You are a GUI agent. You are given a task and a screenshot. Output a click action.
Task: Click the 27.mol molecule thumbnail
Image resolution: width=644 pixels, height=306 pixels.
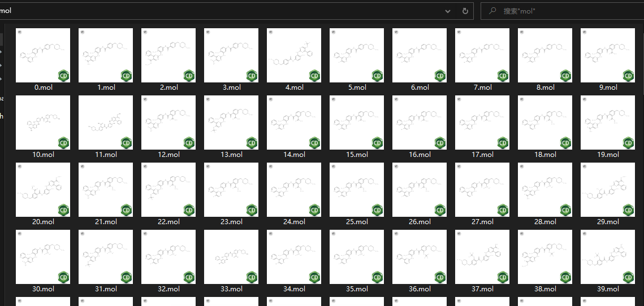(482, 190)
